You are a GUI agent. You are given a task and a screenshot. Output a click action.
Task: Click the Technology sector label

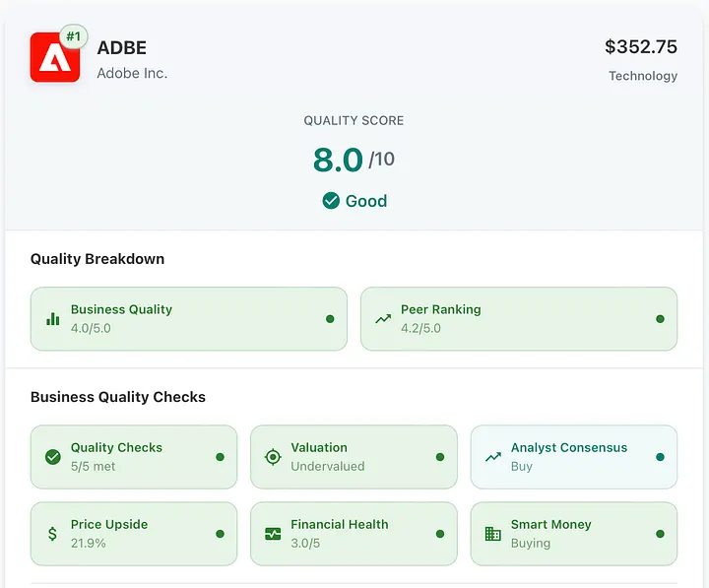coord(643,76)
